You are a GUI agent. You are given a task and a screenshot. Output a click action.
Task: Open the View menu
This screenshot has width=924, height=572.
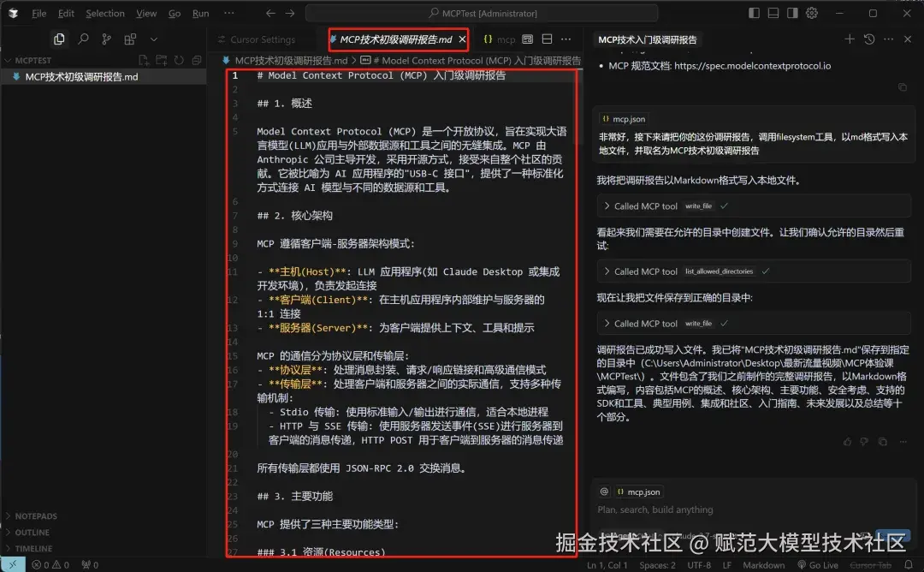(146, 13)
